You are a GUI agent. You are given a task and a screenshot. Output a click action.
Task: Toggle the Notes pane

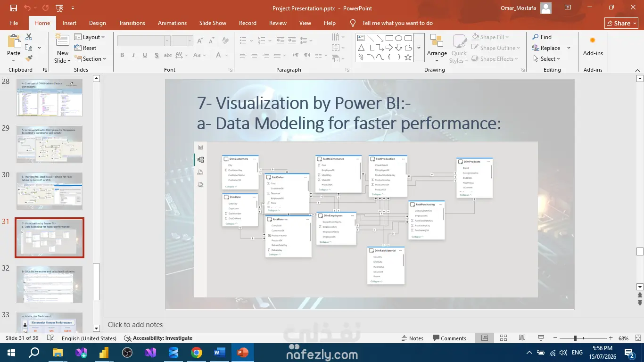(x=413, y=338)
